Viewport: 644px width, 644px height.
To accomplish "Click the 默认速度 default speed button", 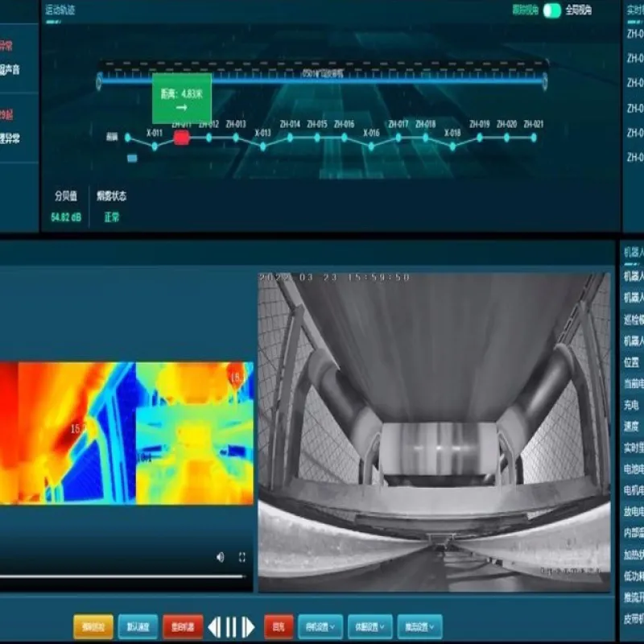I will (138, 627).
